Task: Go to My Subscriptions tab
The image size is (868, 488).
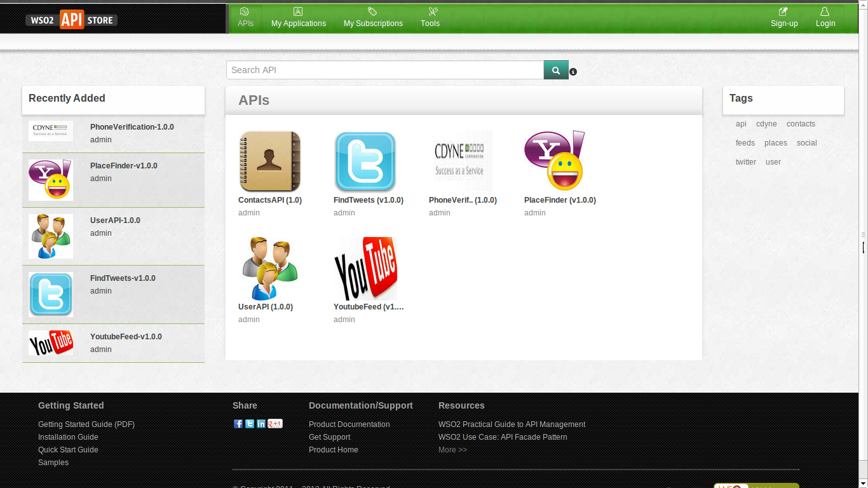Action: 373,18
